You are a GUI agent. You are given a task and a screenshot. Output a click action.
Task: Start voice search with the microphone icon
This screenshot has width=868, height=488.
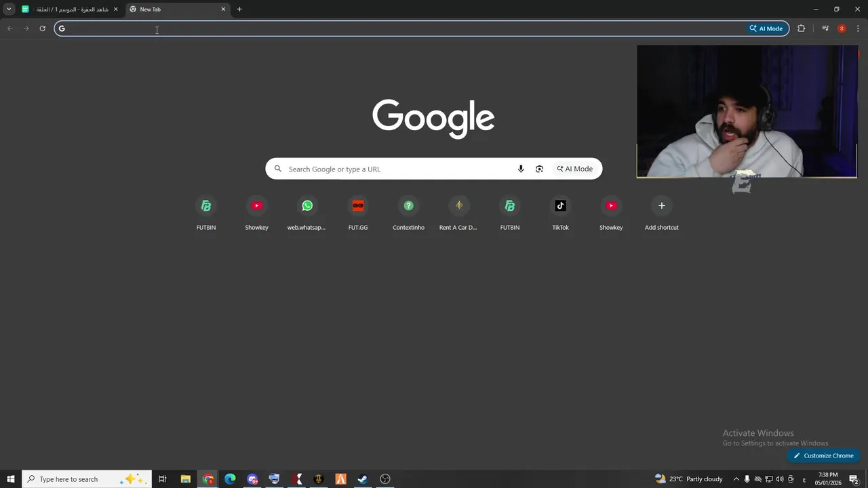point(521,169)
